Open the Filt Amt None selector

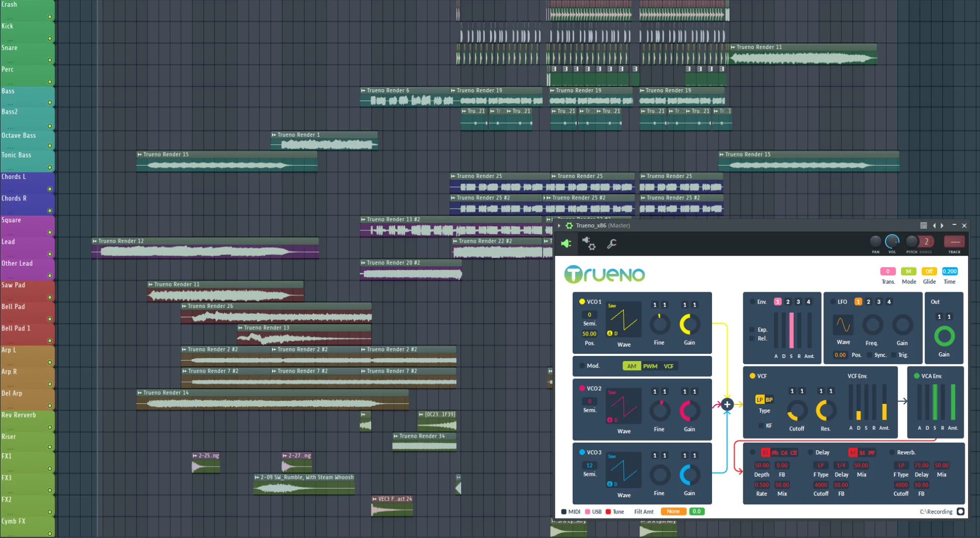[x=673, y=511]
